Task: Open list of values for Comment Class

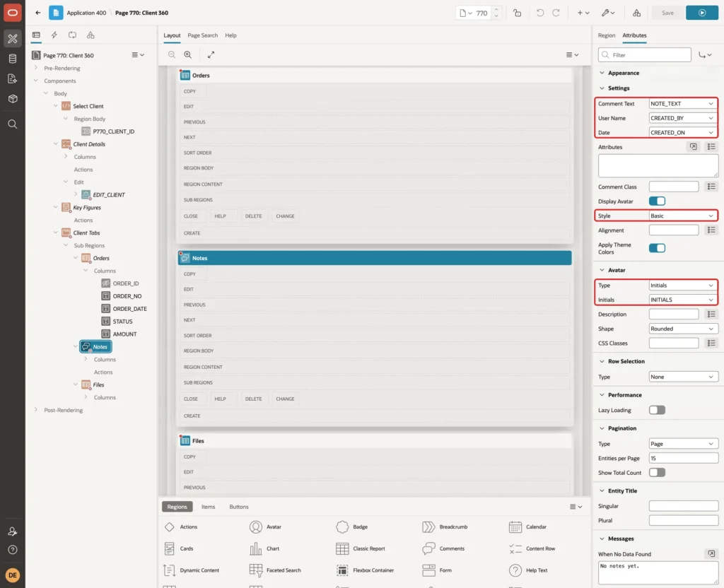Action: point(711,187)
